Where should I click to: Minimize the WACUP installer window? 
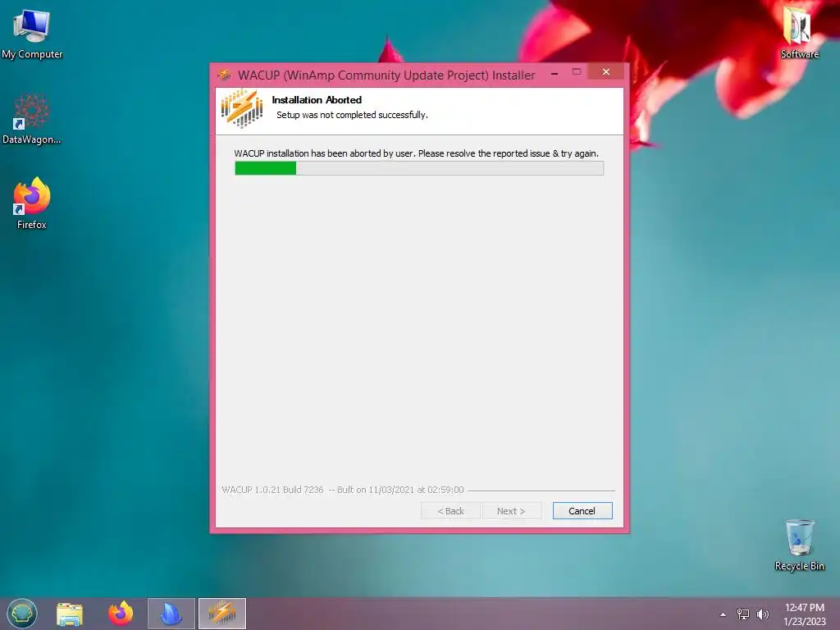[x=555, y=72]
